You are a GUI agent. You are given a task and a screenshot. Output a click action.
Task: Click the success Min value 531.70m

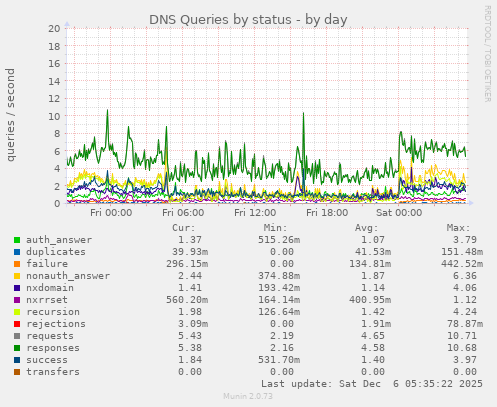279,360
